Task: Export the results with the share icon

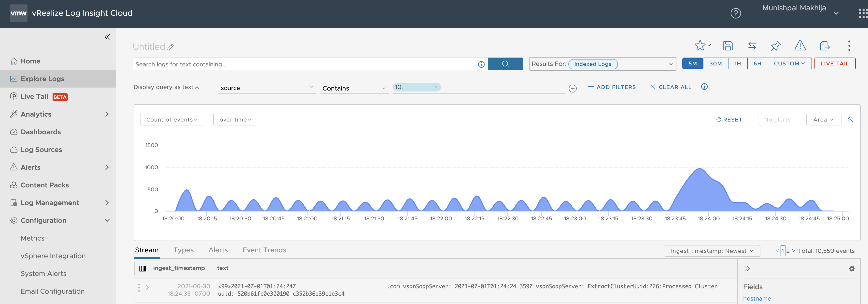Action: point(825,46)
